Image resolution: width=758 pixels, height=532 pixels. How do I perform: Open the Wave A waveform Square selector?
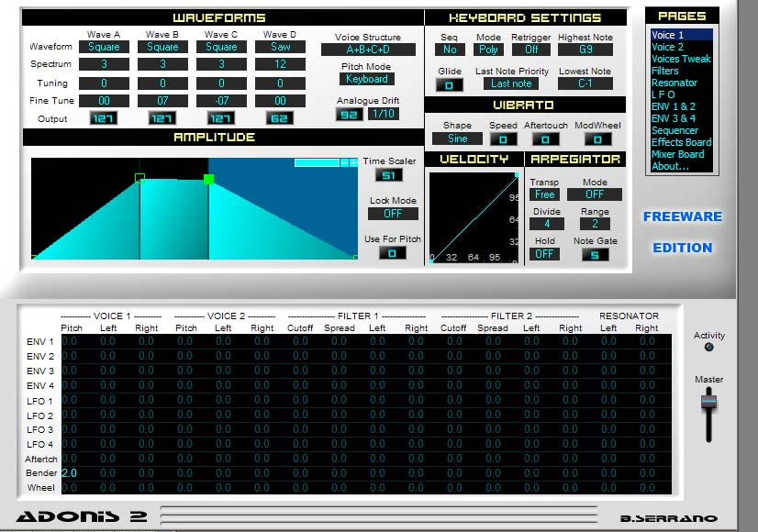104,47
